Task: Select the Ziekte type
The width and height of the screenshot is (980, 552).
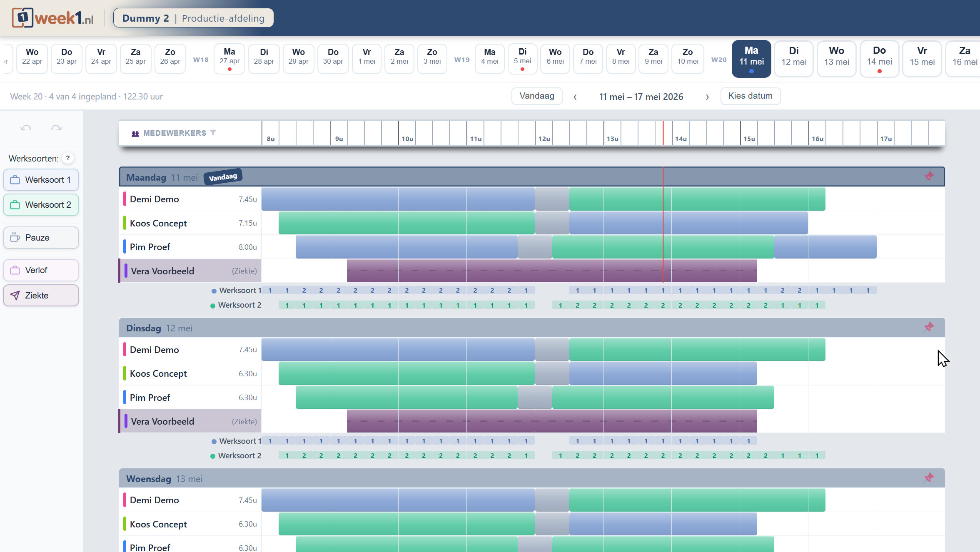Action: [x=41, y=296]
